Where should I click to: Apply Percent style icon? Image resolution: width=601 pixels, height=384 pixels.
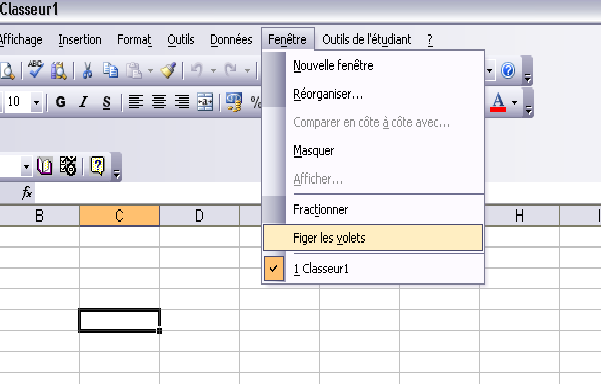pyautogui.click(x=255, y=102)
